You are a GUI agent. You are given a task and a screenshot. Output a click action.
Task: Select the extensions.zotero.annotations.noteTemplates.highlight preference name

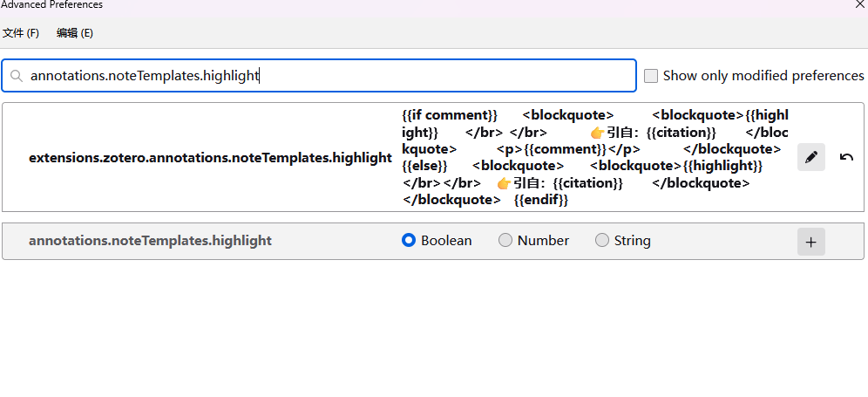(x=210, y=158)
